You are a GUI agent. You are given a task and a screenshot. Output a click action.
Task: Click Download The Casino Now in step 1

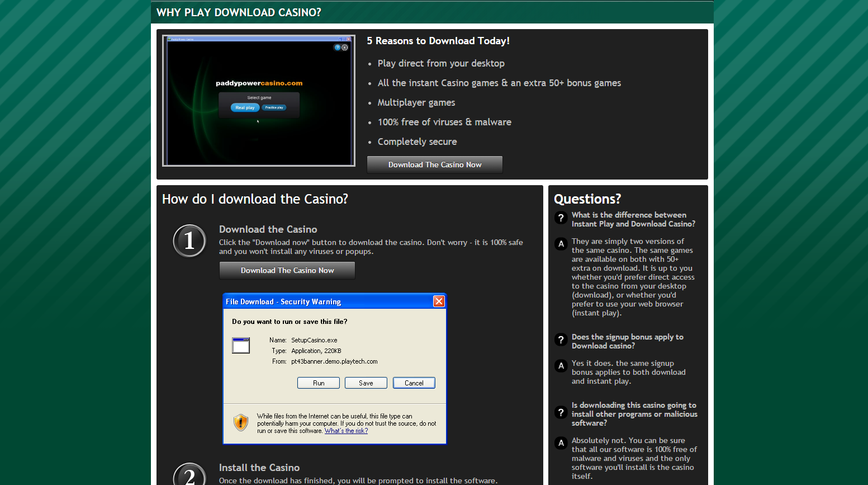click(x=287, y=270)
